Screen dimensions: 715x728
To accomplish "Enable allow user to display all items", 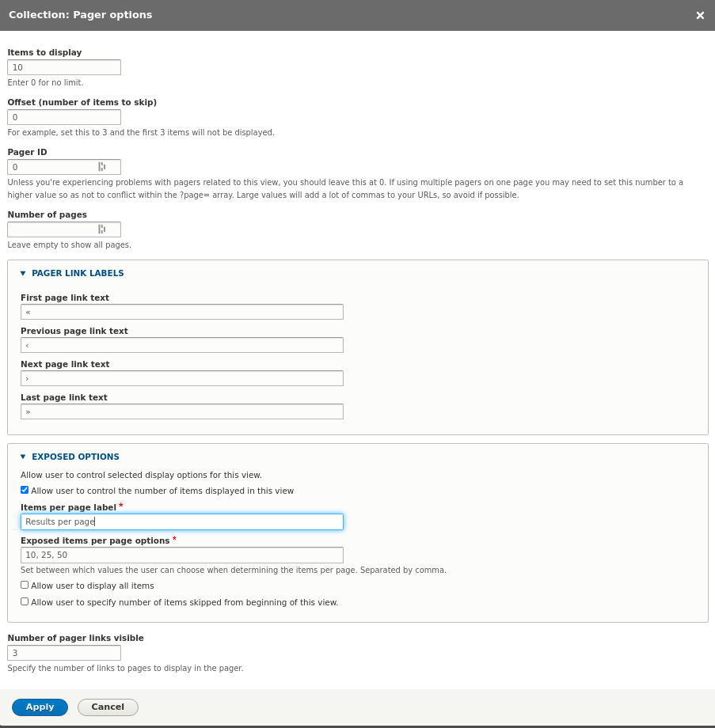I will [24, 585].
